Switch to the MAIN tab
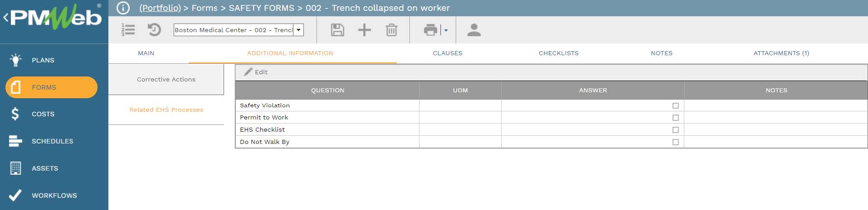Image resolution: width=868 pixels, height=210 pixels. click(146, 53)
